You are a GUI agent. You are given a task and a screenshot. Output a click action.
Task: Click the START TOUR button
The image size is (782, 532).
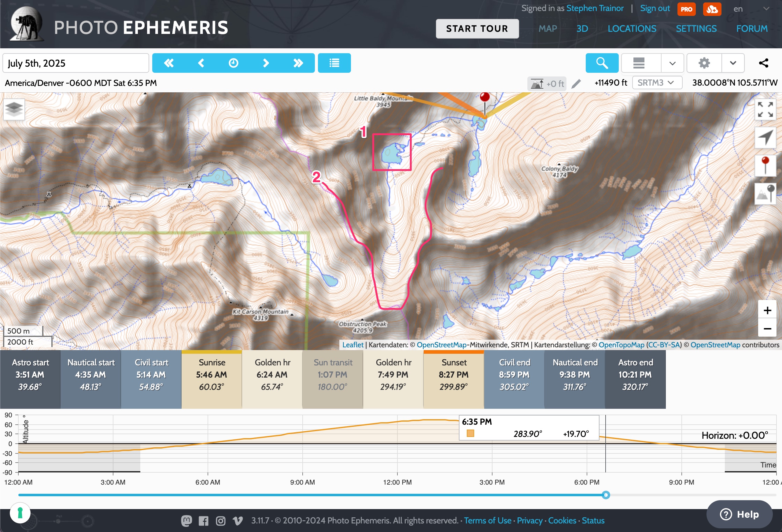tap(477, 29)
